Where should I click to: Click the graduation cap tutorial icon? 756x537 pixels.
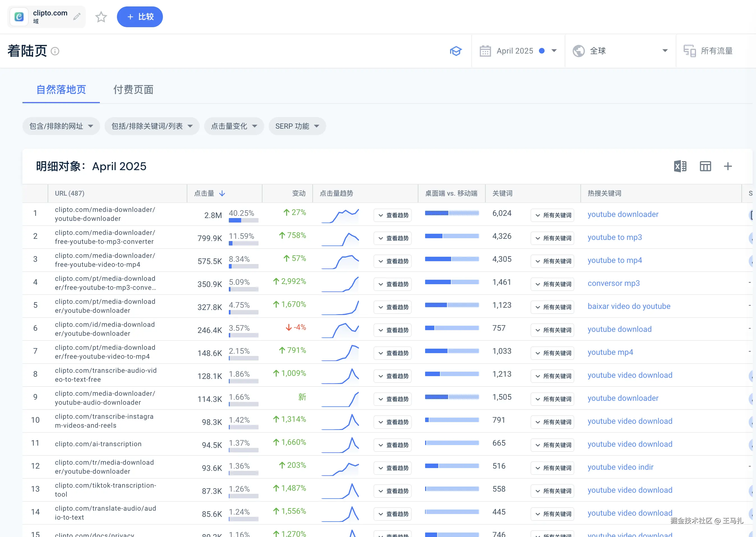(456, 51)
